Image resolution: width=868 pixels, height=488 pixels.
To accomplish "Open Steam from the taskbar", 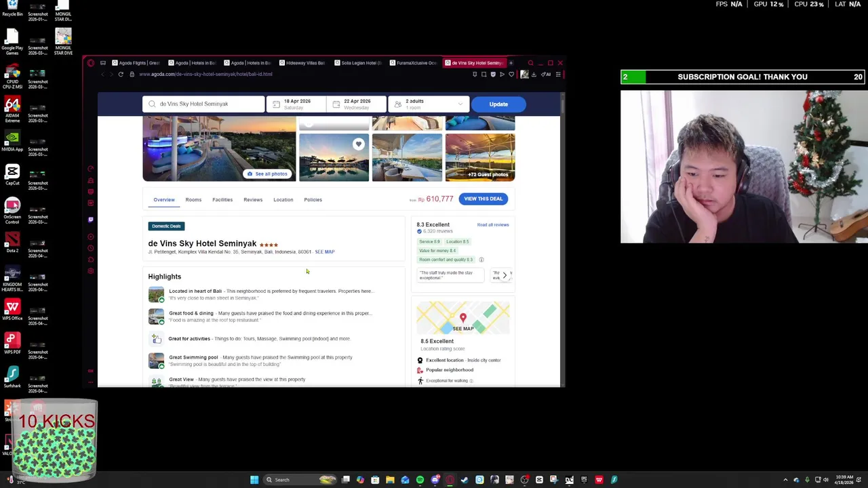I will 464,480.
